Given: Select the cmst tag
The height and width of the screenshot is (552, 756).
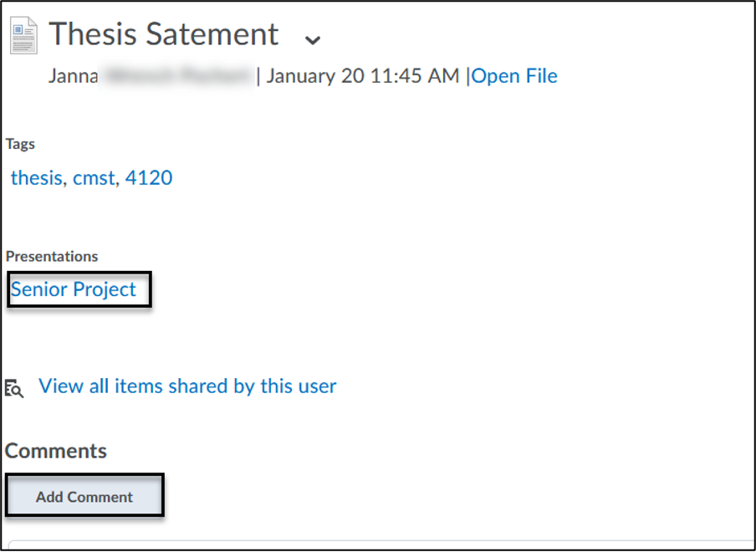Looking at the screenshot, I should pos(94,177).
